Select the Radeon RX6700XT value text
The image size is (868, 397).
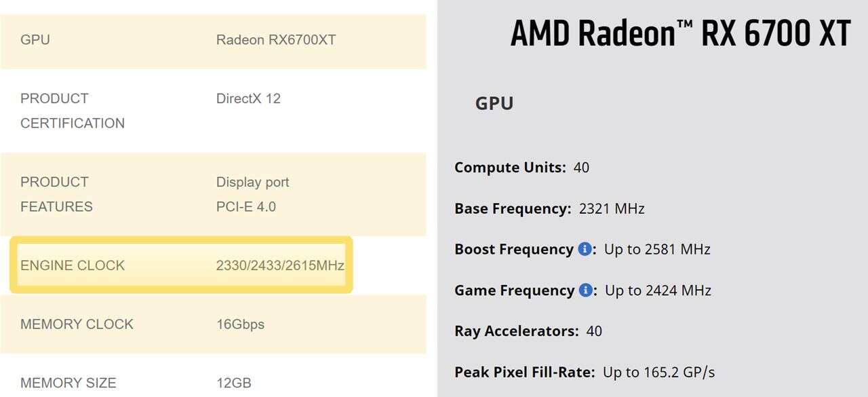click(276, 39)
